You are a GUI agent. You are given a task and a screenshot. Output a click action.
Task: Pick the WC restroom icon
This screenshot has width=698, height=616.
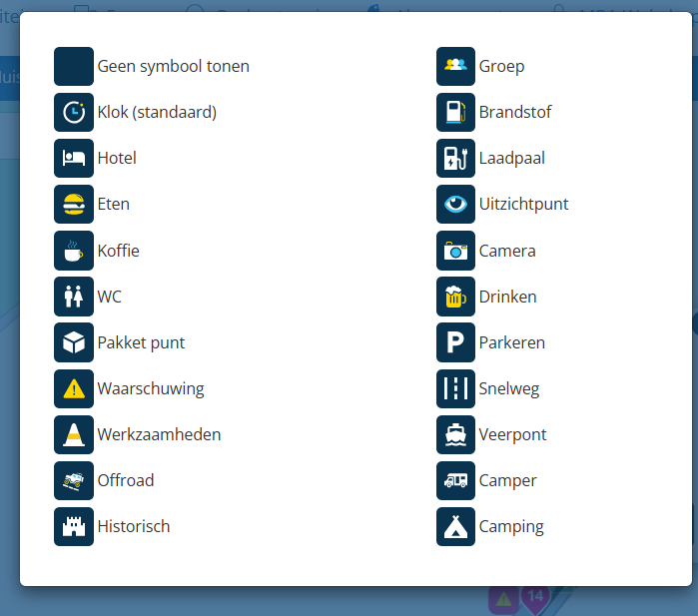pyautogui.click(x=74, y=297)
